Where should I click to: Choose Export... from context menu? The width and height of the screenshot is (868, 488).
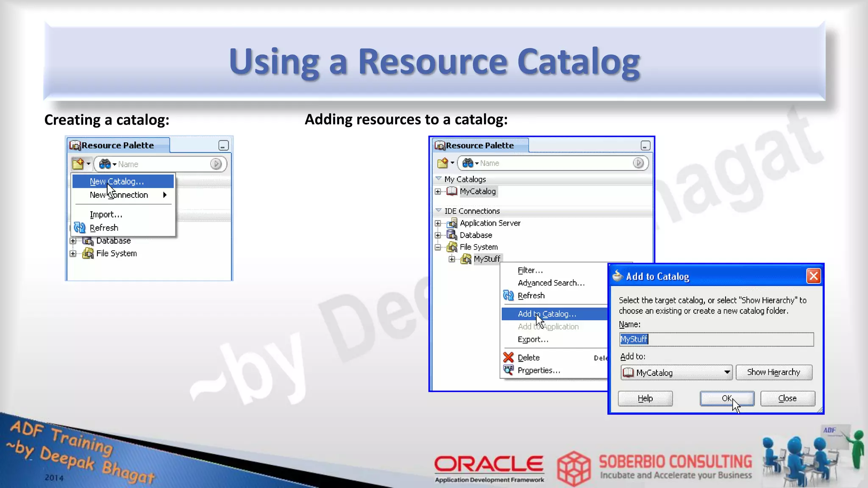(533, 339)
